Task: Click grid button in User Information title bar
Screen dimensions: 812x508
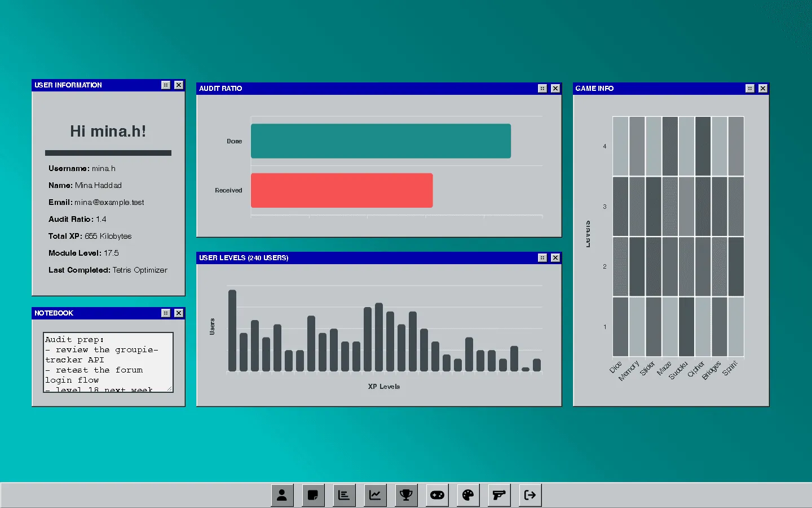Action: pyautogui.click(x=166, y=85)
